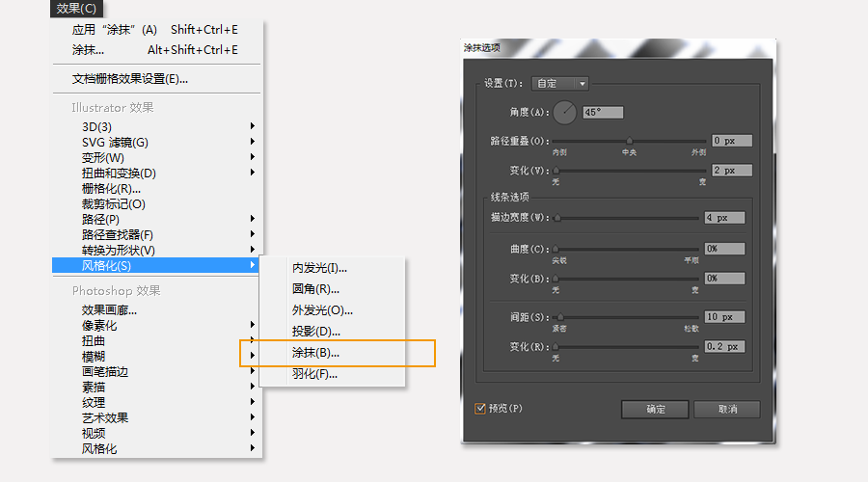Click the 曲度(C) slider
Screen dimensions: 868x482
click(x=627, y=249)
